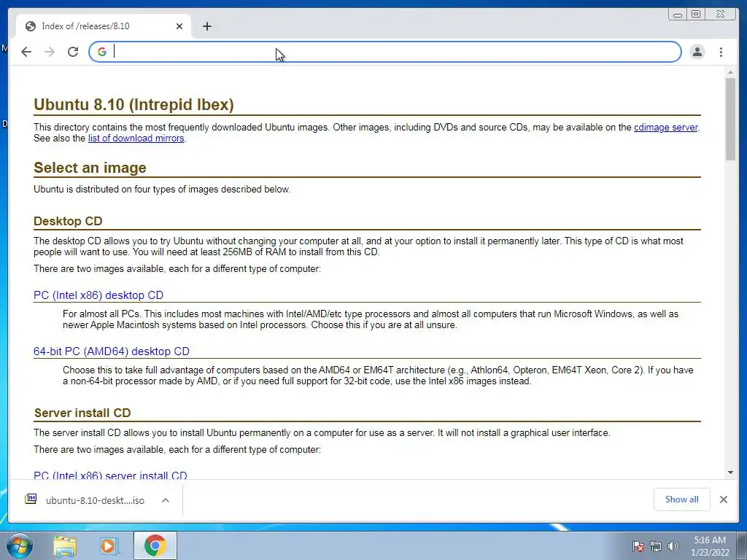747x560 pixels.
Task: Open 64-bit PC (AMD64) desktop CD link
Action: [x=112, y=351]
